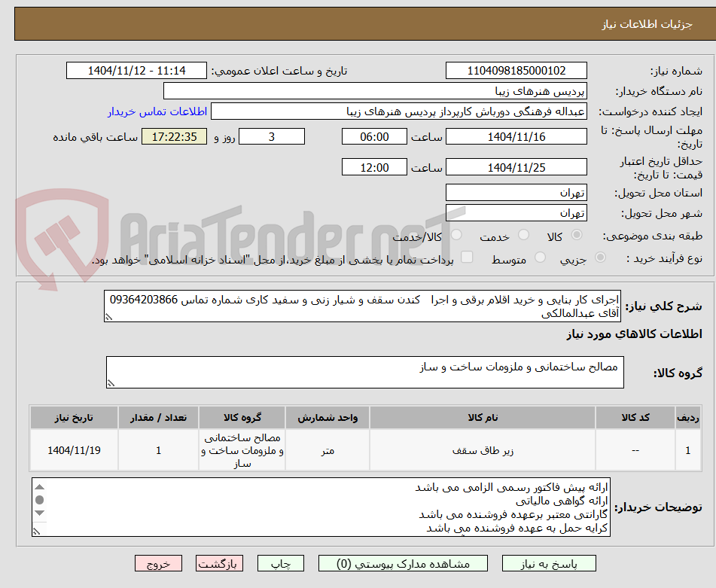This screenshot has height=588, width=716.
Task: Click the گروه کالا textarea resize handle
Action: point(111,383)
